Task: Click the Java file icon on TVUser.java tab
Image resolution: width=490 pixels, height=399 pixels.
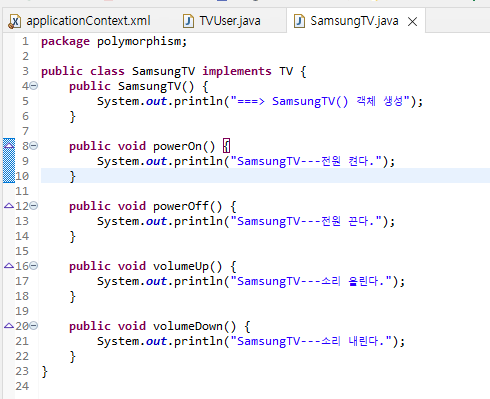Action: click(188, 21)
